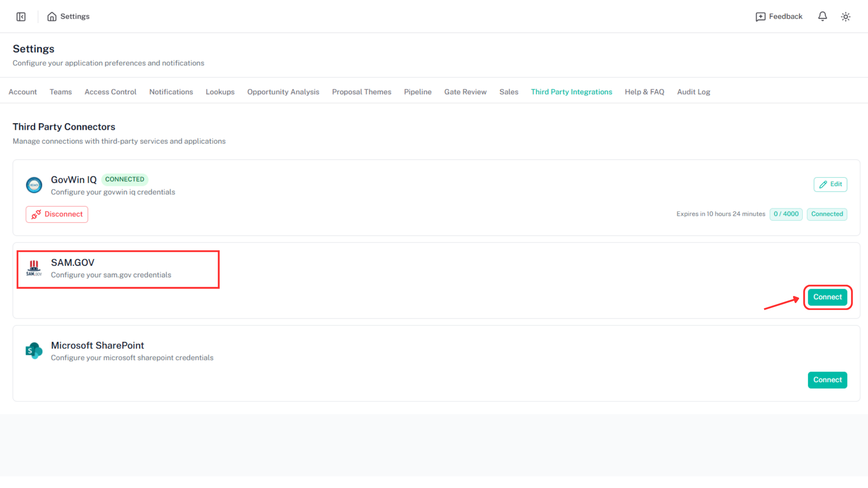Click the 0 / 4000 usage badge

tap(786, 214)
